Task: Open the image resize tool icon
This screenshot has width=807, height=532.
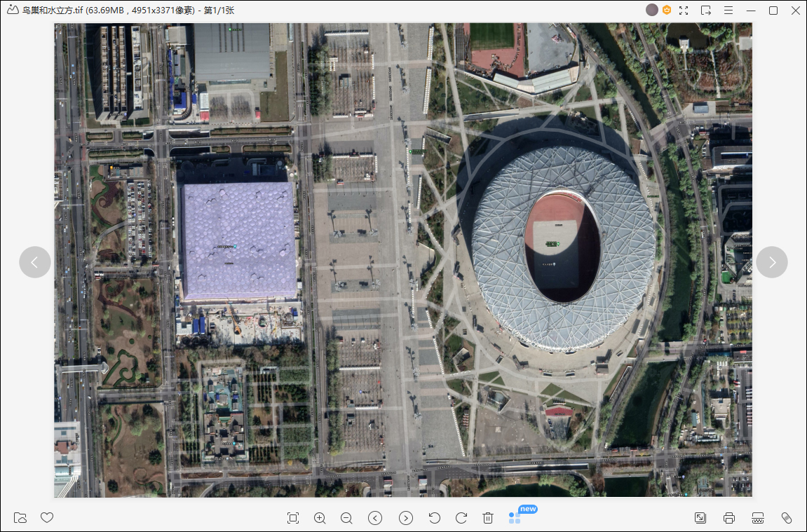Action: (700, 518)
